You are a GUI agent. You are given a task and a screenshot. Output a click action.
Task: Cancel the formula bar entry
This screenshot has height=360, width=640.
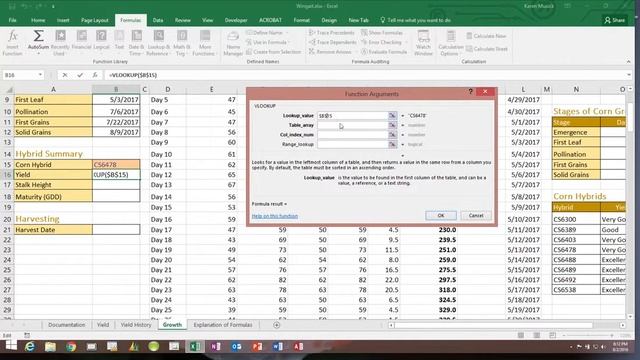(65, 75)
